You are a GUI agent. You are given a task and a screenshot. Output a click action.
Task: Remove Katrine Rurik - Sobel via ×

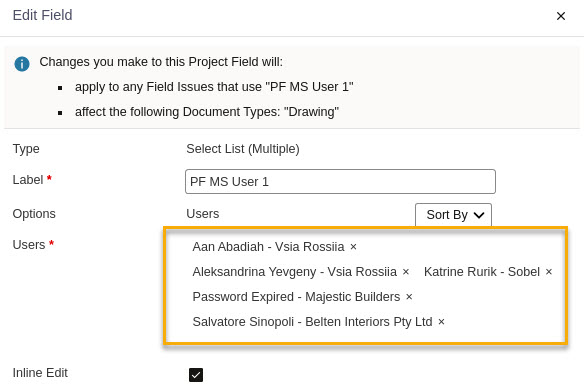click(549, 272)
